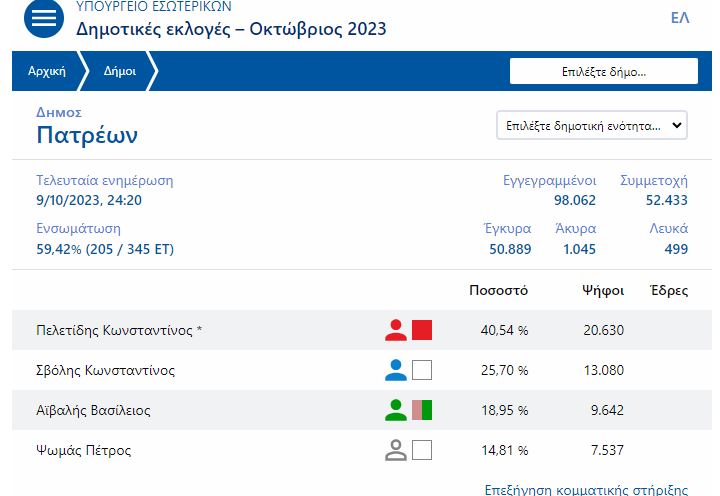720x496 pixels.
Task: Navigate to Δήμοι breadcrumb
Action: coord(120,72)
